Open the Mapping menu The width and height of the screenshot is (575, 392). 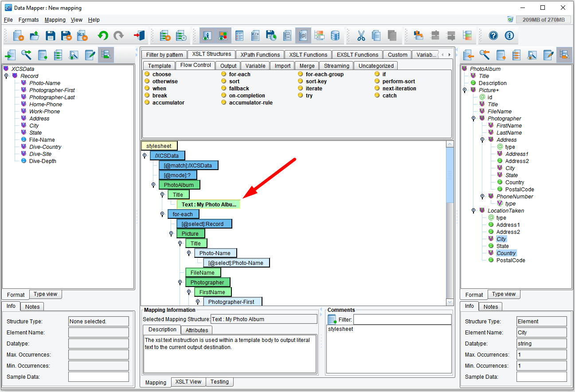(x=55, y=20)
